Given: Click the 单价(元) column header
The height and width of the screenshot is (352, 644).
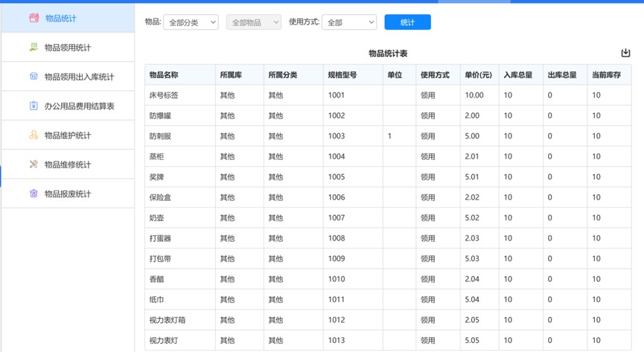Looking at the screenshot, I should pyautogui.click(x=478, y=75).
